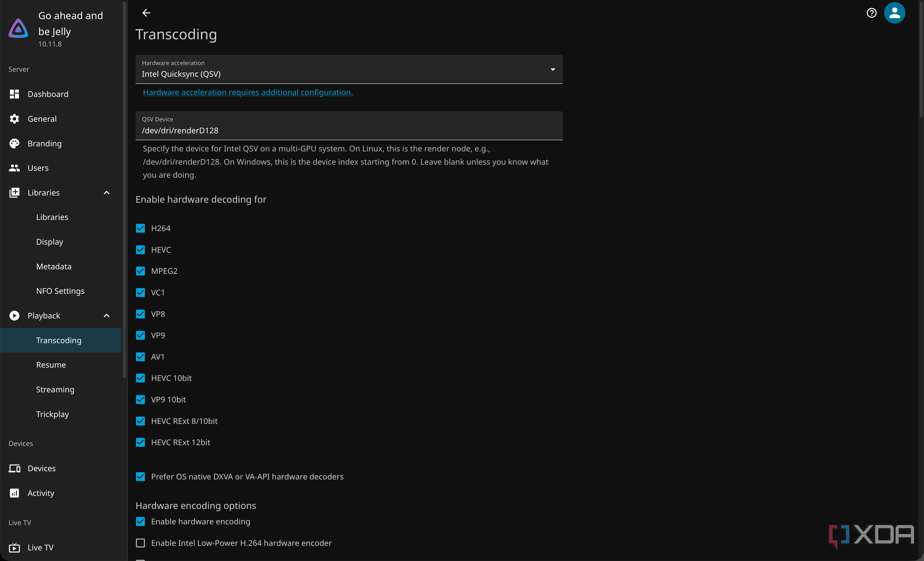Open the Streaming settings page
The width and height of the screenshot is (924, 561).
[x=61, y=390]
